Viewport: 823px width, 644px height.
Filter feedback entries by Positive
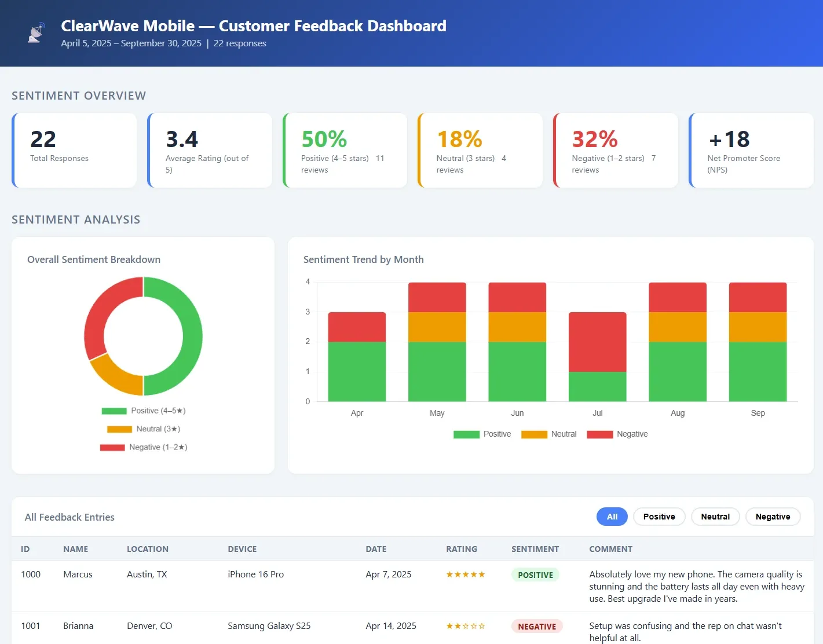click(659, 517)
